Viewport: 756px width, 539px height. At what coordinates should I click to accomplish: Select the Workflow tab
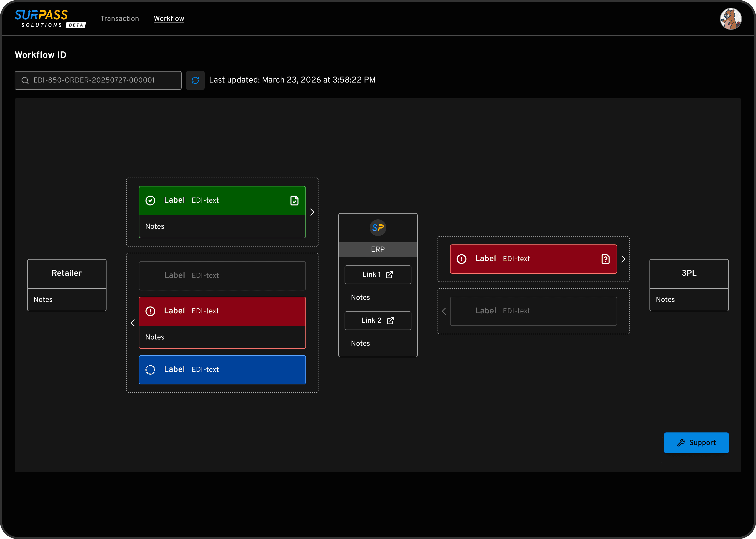pyautogui.click(x=169, y=19)
